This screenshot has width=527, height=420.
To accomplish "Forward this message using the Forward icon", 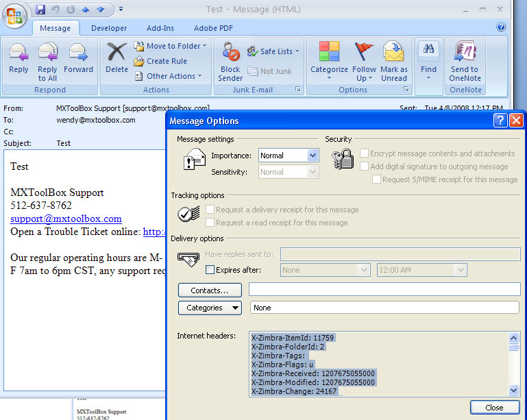I will point(78,53).
